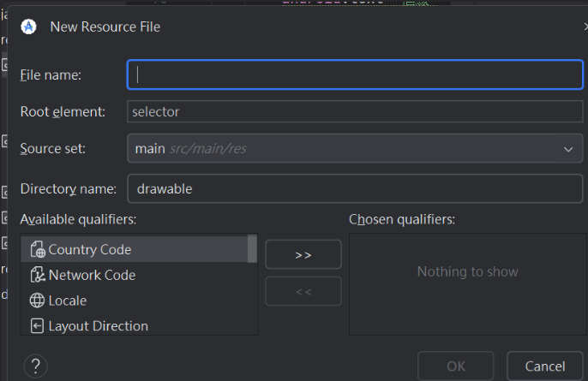Remove qualifier with the << button

303,291
